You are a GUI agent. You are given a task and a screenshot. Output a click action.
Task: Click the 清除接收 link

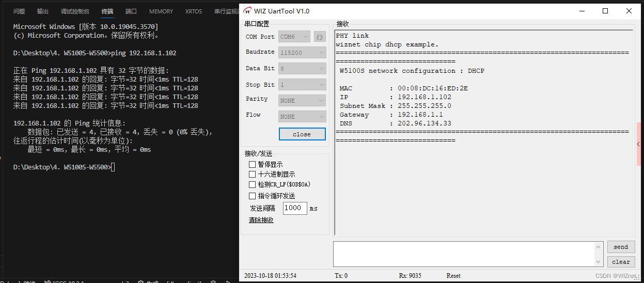(x=261, y=220)
